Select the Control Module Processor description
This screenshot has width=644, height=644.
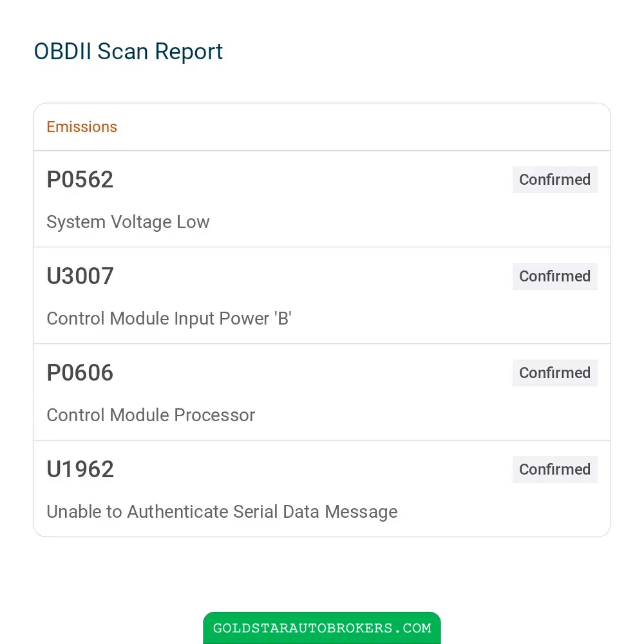(x=151, y=415)
